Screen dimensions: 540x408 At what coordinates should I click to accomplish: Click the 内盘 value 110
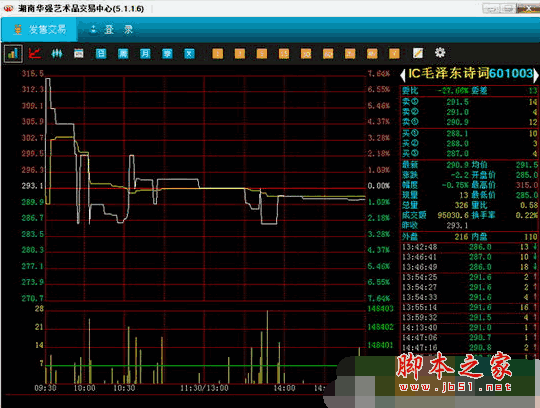[531, 237]
